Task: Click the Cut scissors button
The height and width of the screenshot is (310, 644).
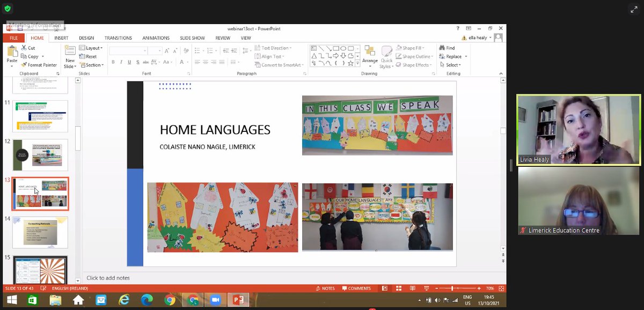Action: 28,48
